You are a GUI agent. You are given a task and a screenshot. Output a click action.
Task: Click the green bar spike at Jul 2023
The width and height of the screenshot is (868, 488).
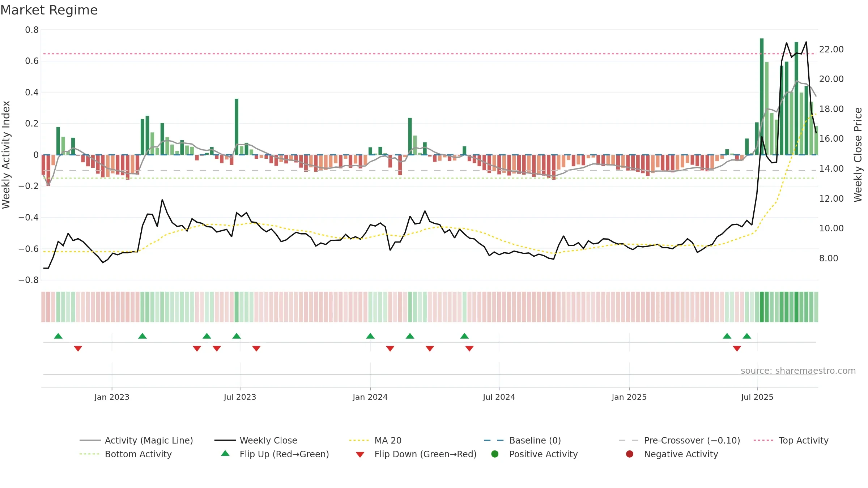click(x=237, y=127)
